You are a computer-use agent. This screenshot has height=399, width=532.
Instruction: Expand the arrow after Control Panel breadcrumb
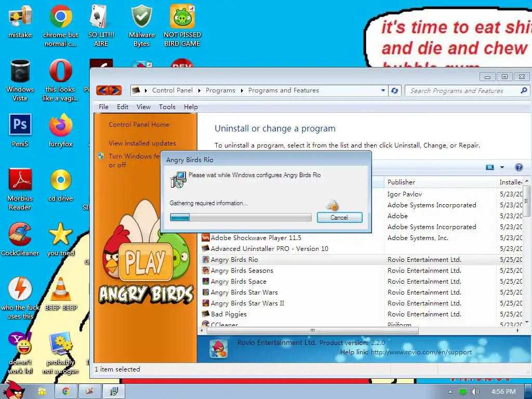tap(199, 90)
